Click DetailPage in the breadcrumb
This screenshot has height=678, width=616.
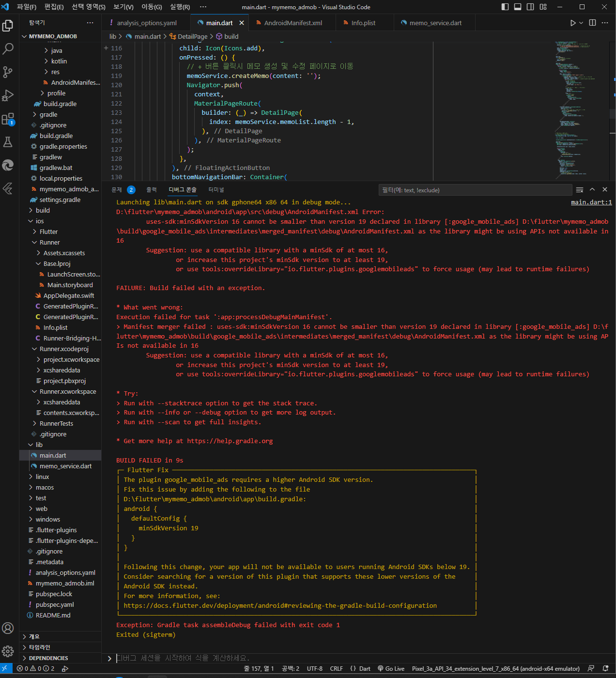point(193,36)
